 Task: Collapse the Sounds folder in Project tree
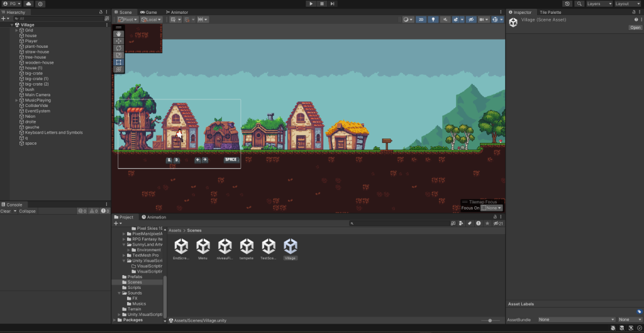click(119, 293)
